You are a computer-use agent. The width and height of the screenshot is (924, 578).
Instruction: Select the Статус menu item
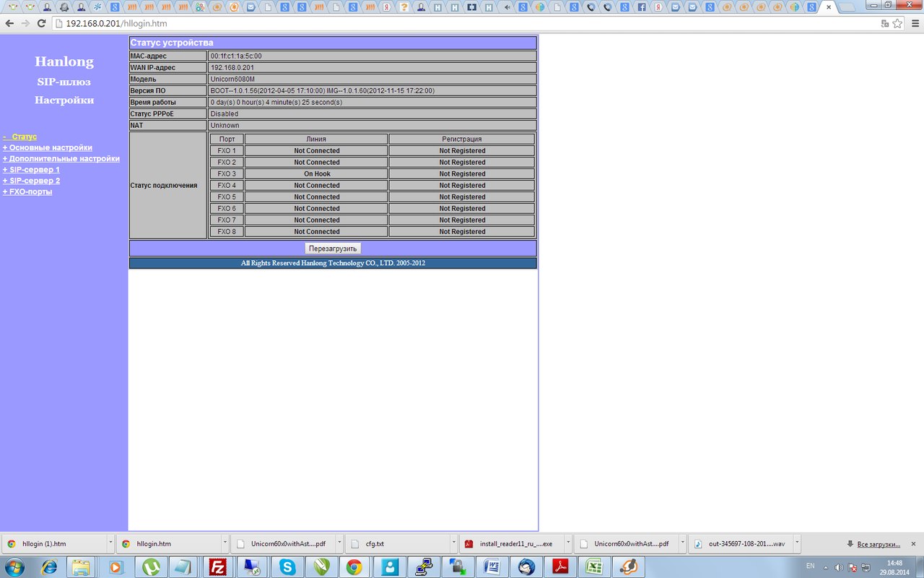[x=22, y=137]
